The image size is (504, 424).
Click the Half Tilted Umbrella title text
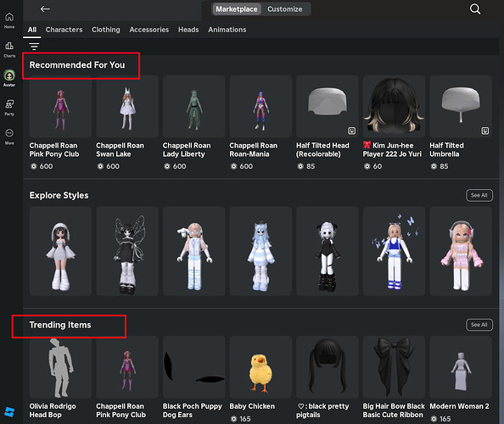click(x=447, y=150)
